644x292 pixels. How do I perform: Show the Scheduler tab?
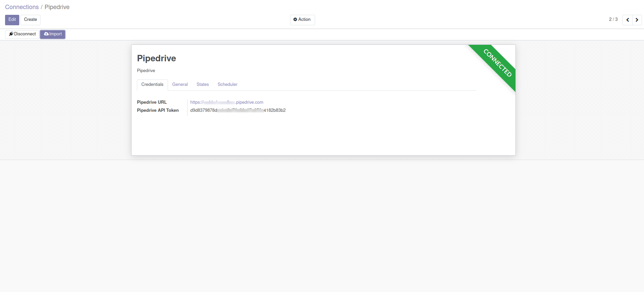[227, 85]
